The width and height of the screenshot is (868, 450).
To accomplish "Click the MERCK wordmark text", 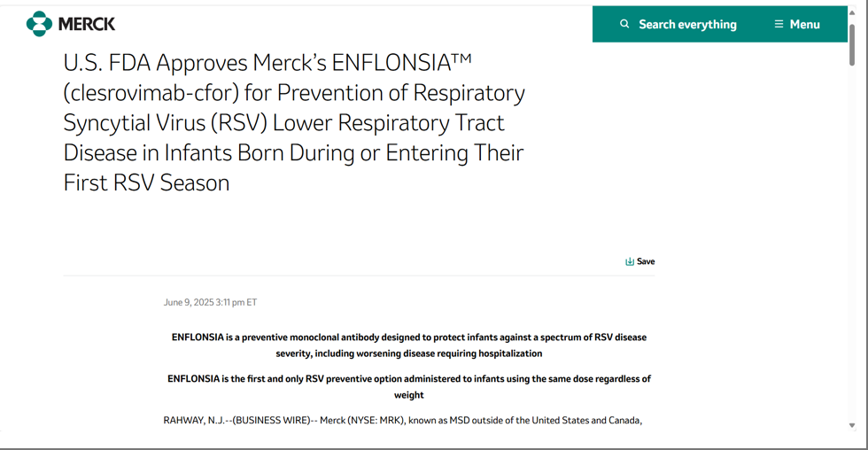I will [x=87, y=24].
